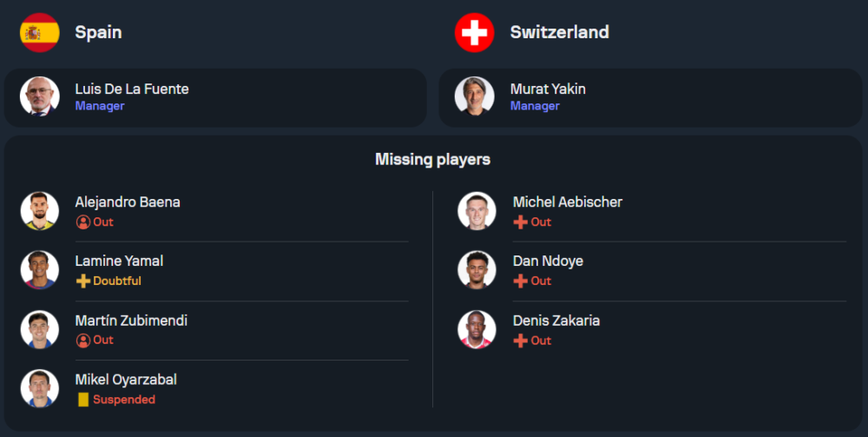Open the Switzerland team name link
This screenshot has height=437, width=868.
(x=560, y=32)
